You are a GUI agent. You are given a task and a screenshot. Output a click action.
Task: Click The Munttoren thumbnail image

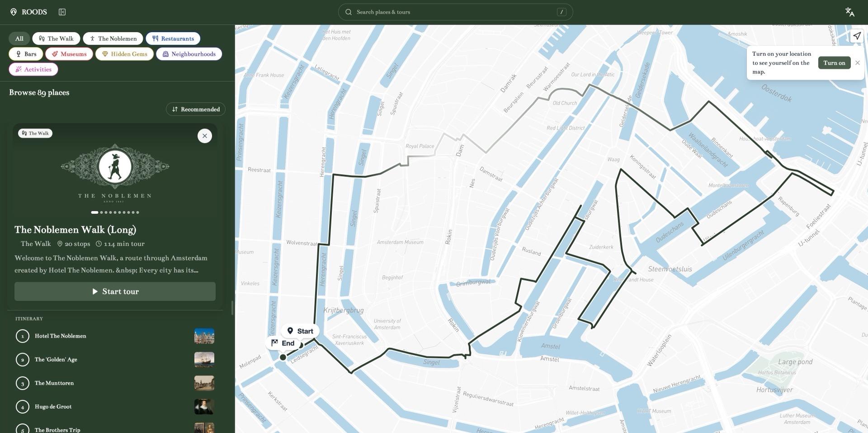point(204,383)
